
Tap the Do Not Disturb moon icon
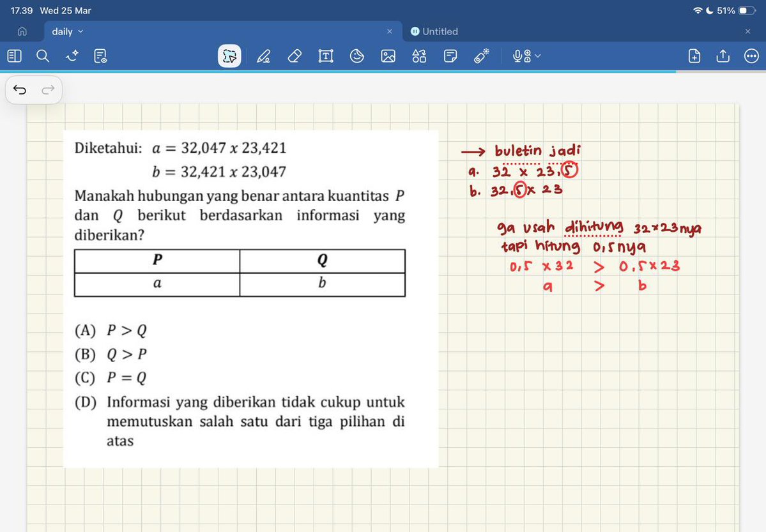(710, 11)
